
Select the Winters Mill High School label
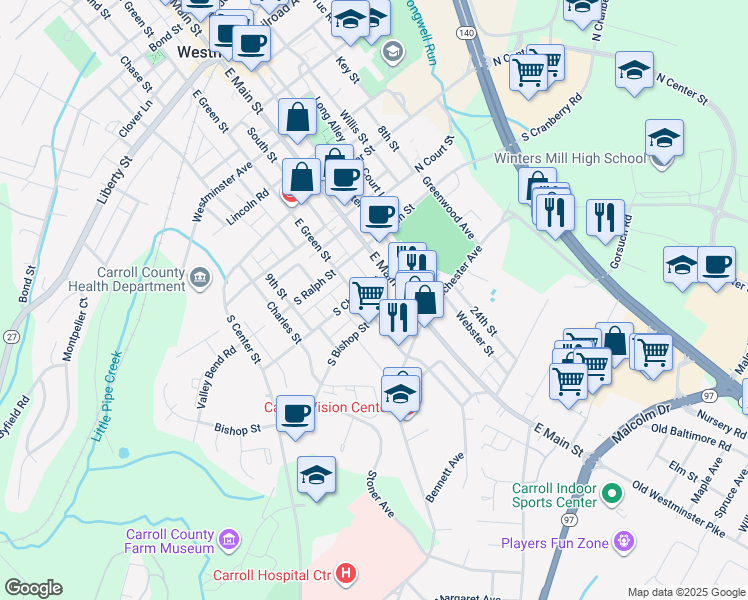click(570, 159)
